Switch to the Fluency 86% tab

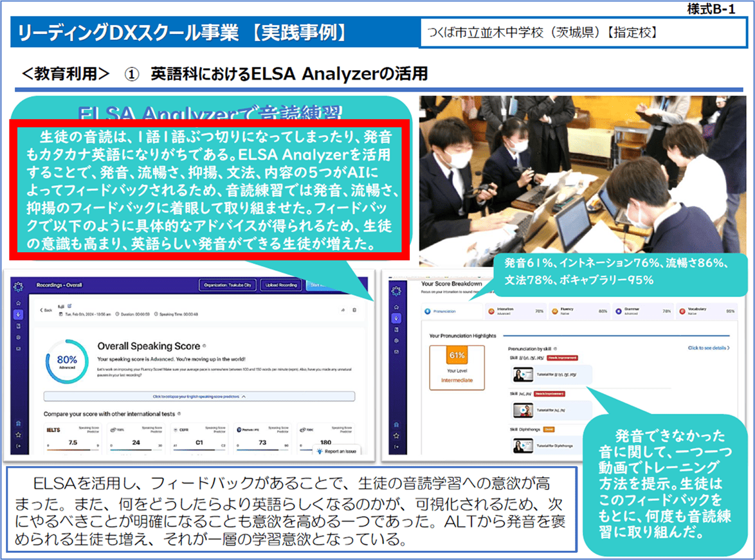[579, 311]
